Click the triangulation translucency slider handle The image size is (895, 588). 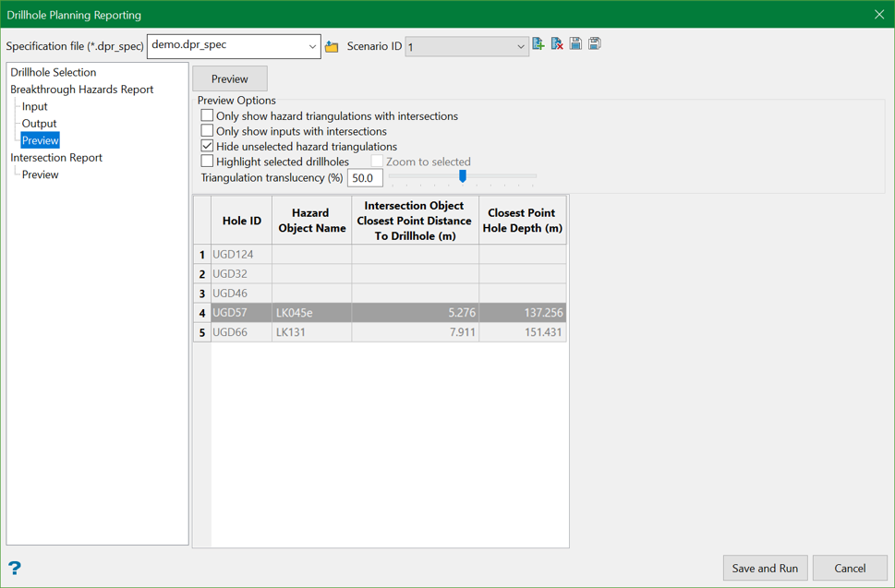pyautogui.click(x=463, y=175)
